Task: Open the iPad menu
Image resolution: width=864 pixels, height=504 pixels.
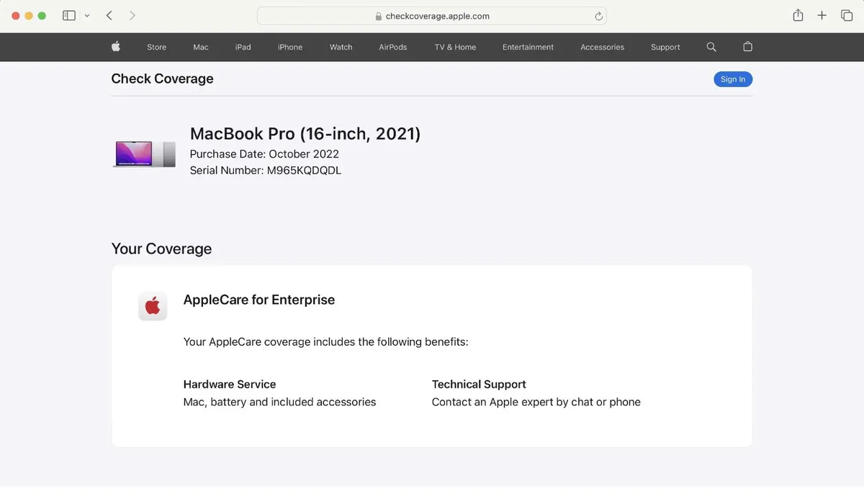Action: pyautogui.click(x=243, y=47)
